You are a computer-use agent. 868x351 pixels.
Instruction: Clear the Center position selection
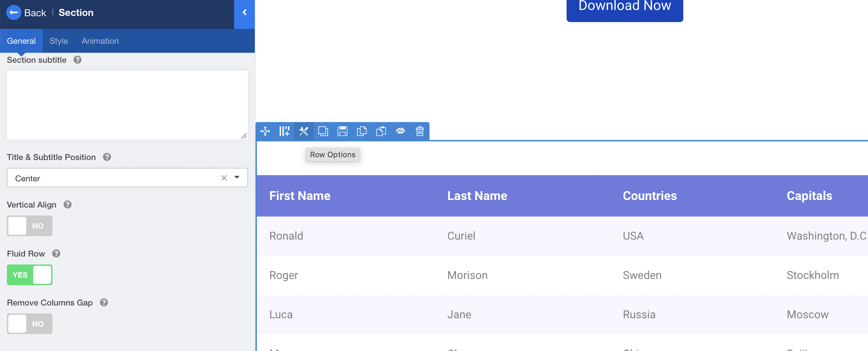tap(224, 178)
